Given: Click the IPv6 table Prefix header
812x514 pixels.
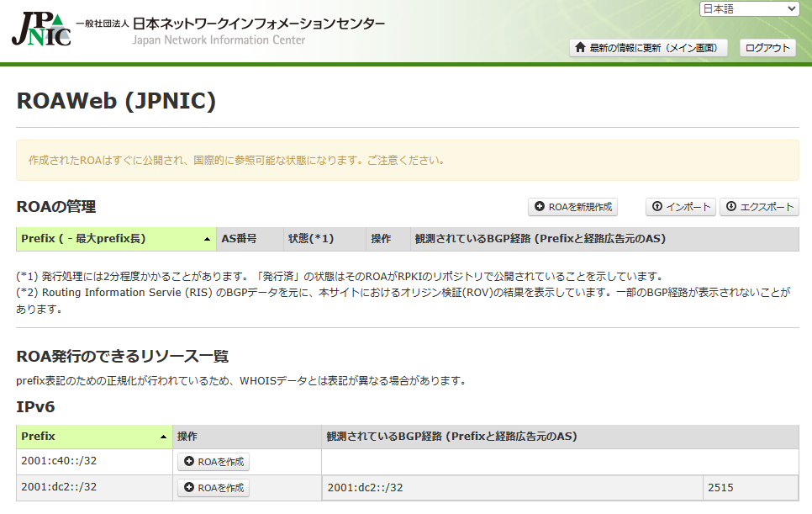Looking at the screenshot, I should pos(94,437).
